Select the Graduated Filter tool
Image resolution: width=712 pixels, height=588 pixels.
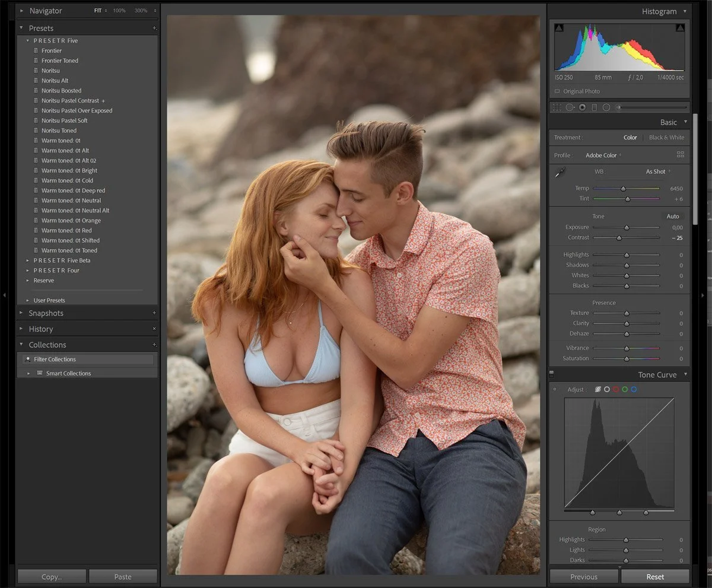(594, 107)
